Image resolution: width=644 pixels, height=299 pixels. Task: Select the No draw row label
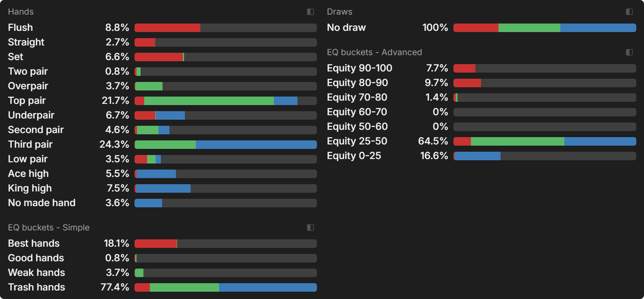point(346,28)
